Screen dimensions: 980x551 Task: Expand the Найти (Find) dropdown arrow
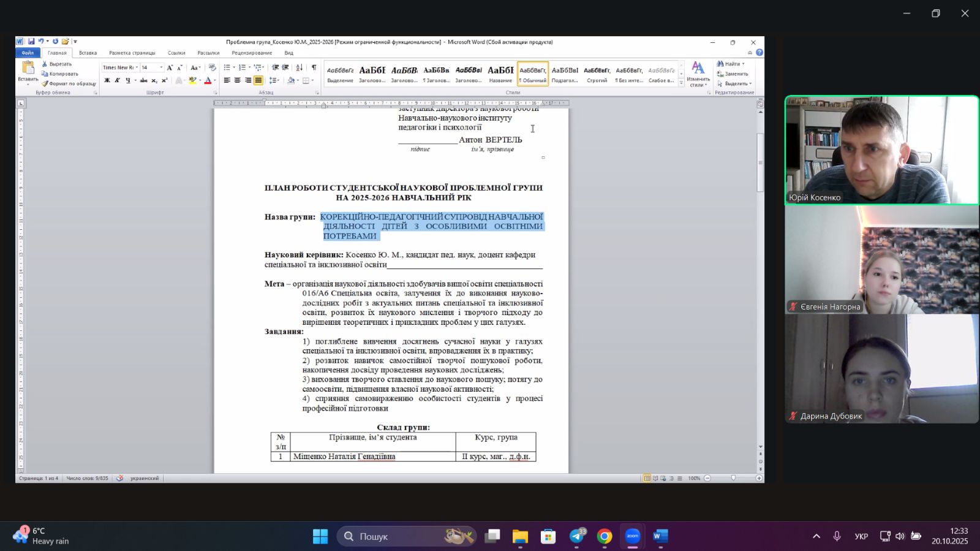(x=744, y=64)
